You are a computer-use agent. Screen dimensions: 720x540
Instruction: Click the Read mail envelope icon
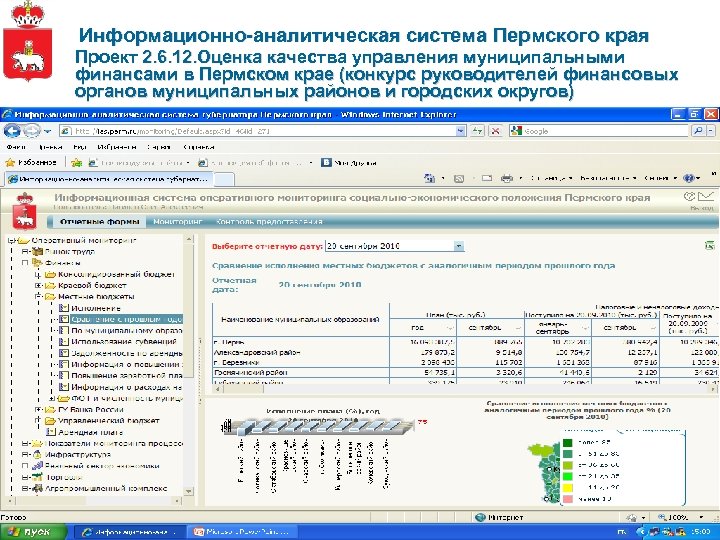[486, 178]
